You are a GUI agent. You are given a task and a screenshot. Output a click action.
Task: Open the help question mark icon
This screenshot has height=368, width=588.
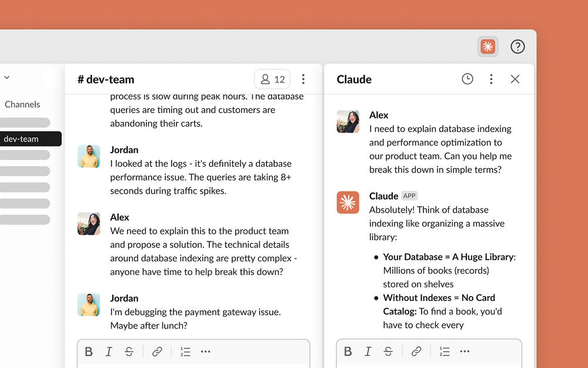coord(517,47)
